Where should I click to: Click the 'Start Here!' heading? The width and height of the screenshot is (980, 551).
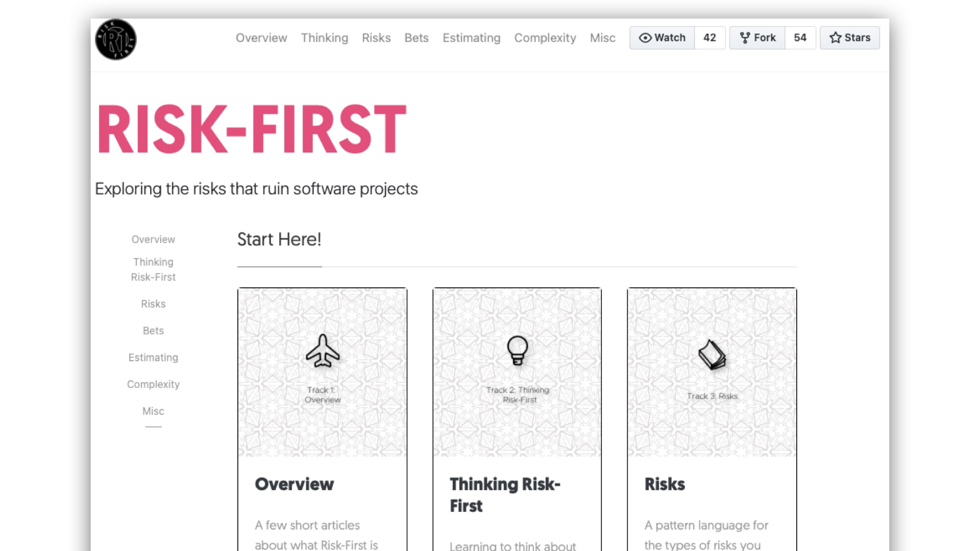(x=279, y=239)
